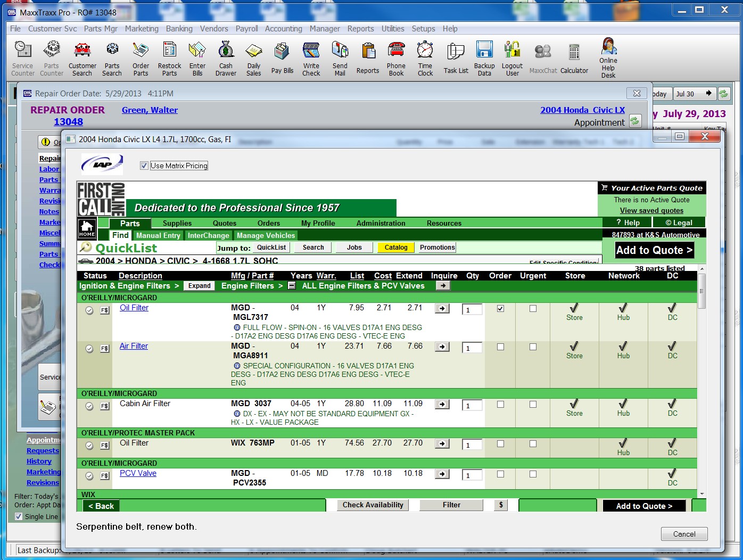
Task: Start Backup Data
Action: [484, 59]
